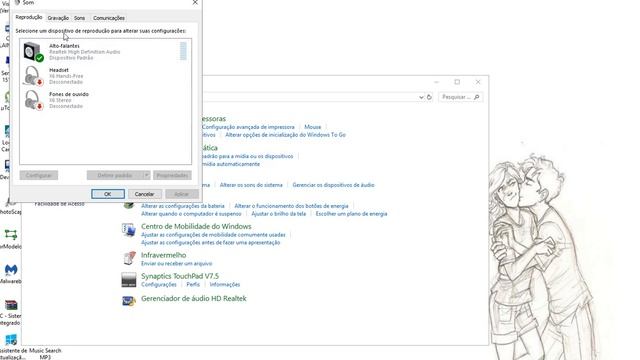The height and width of the screenshot is (360, 640).
Task: Open Ajustar as configurações de mobilidade comumente usadas
Action: 213,235
